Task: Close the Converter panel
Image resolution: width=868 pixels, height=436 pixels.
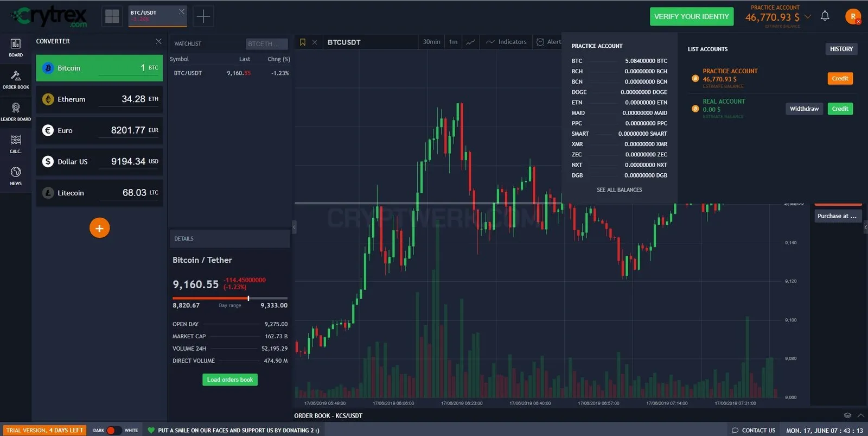Action: tap(158, 41)
